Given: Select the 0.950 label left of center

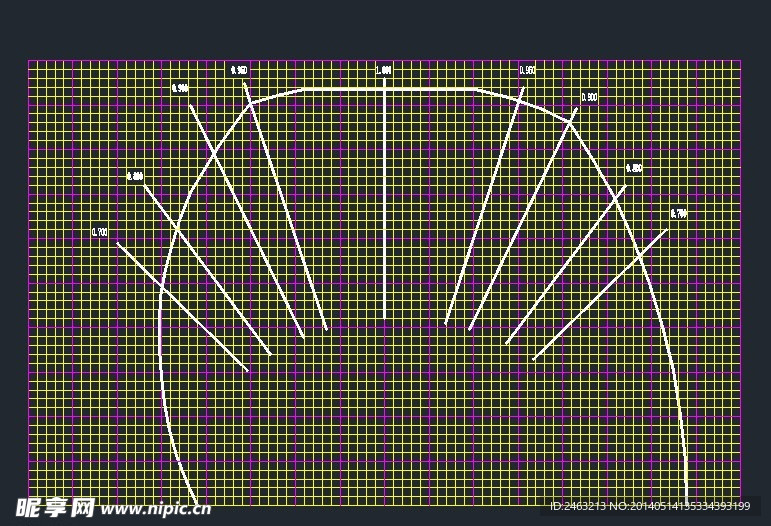Looking at the screenshot, I should pos(239,70).
